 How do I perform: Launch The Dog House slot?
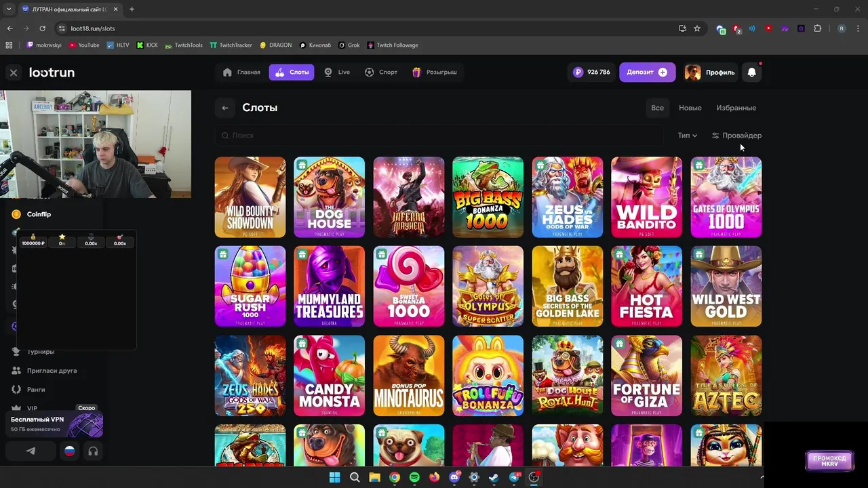(330, 197)
